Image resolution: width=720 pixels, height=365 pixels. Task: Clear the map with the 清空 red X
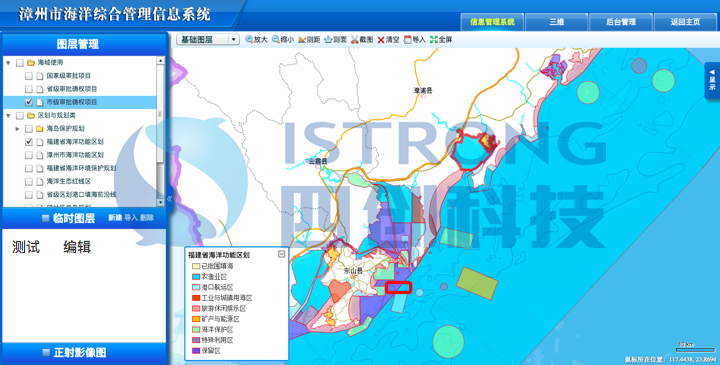pyautogui.click(x=388, y=39)
